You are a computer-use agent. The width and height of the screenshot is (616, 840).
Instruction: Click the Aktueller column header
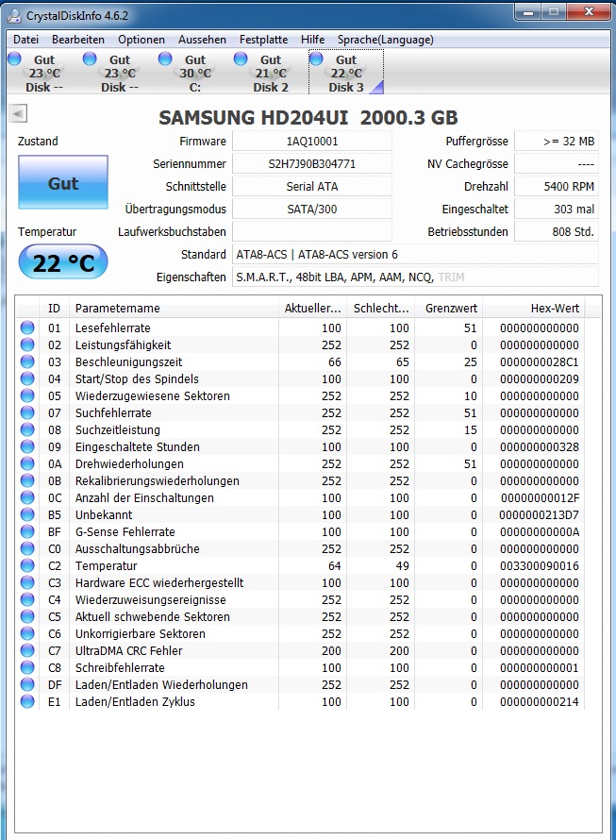pos(313,308)
